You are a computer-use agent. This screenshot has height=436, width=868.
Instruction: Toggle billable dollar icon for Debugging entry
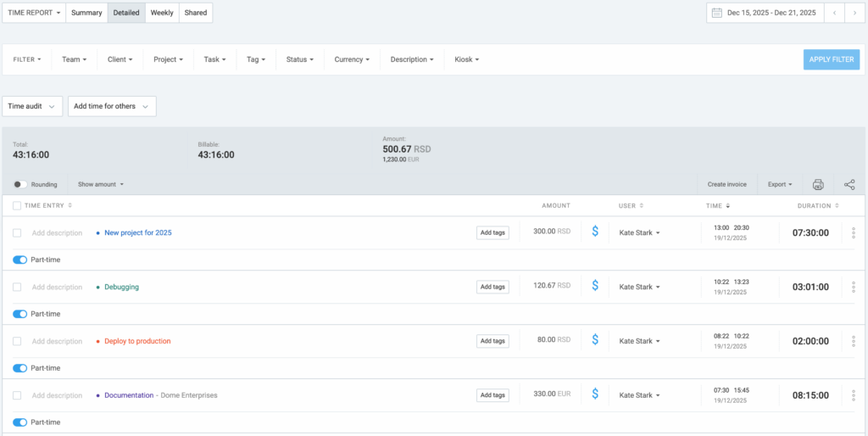[595, 287]
